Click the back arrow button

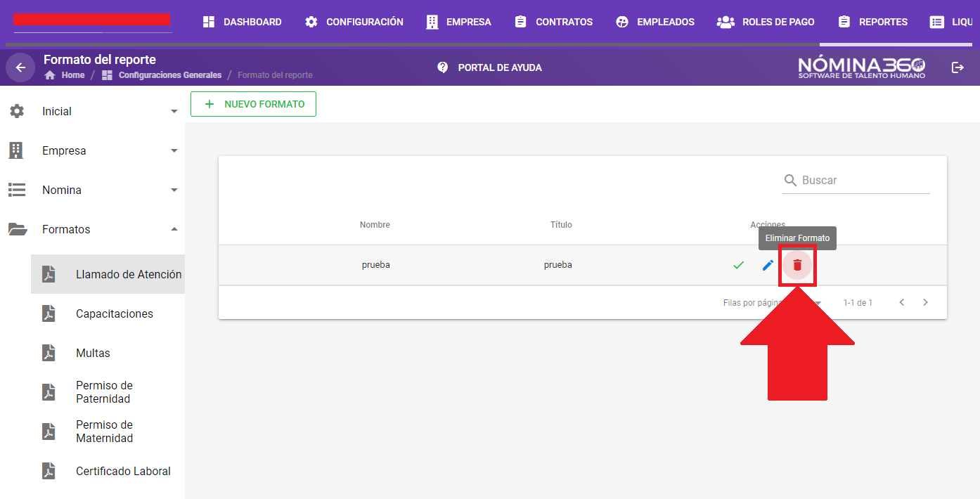(x=20, y=67)
